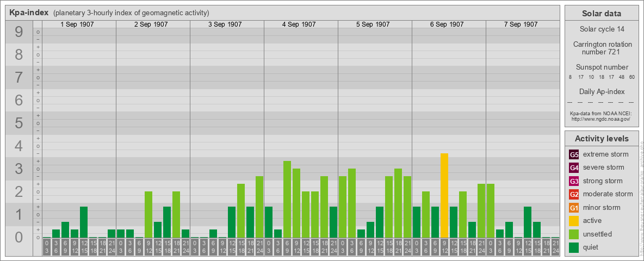The image size is (644, 261).
Task: Select the 3 Sep 1907 date header
Action: (x=225, y=24)
